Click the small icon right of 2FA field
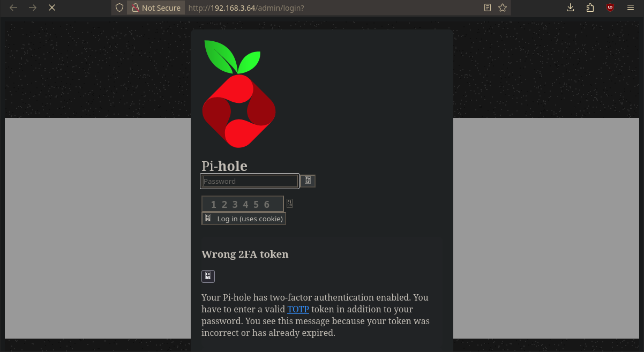The width and height of the screenshot is (644, 352). pos(289,204)
